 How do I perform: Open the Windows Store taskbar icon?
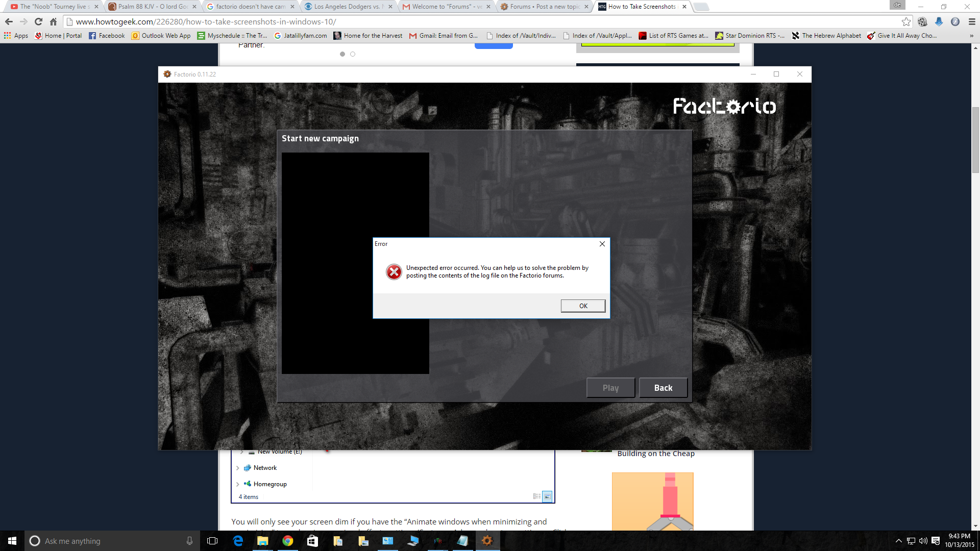point(312,541)
